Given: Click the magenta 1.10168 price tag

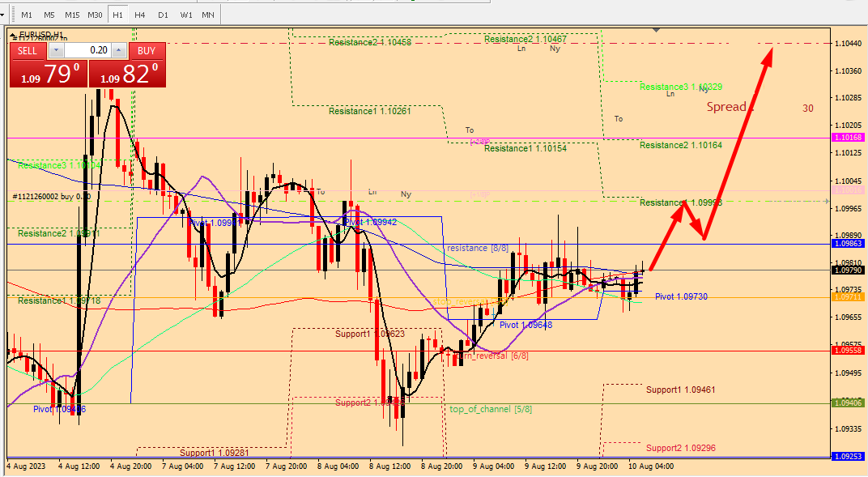Looking at the screenshot, I should [x=848, y=137].
